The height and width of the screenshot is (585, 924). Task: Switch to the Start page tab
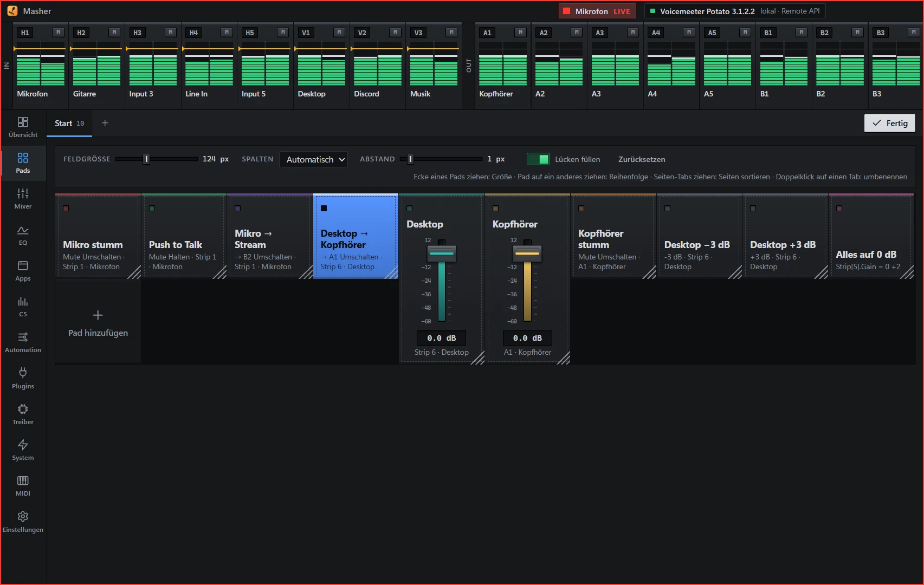[69, 123]
